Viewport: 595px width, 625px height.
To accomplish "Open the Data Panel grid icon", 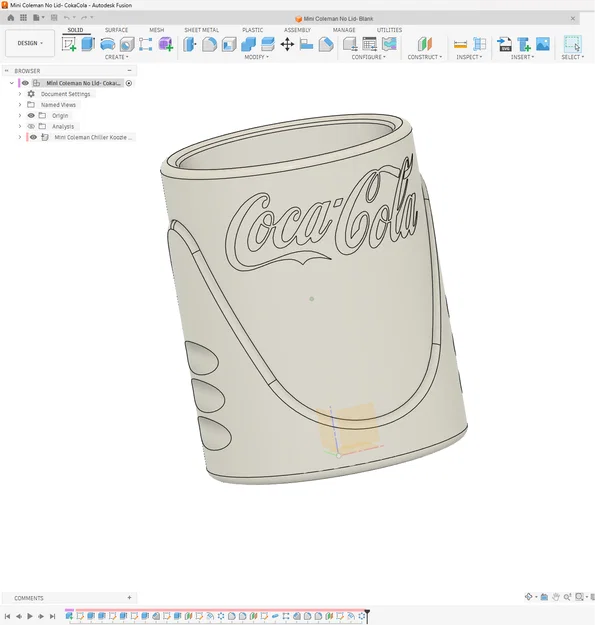I will click(x=24, y=18).
